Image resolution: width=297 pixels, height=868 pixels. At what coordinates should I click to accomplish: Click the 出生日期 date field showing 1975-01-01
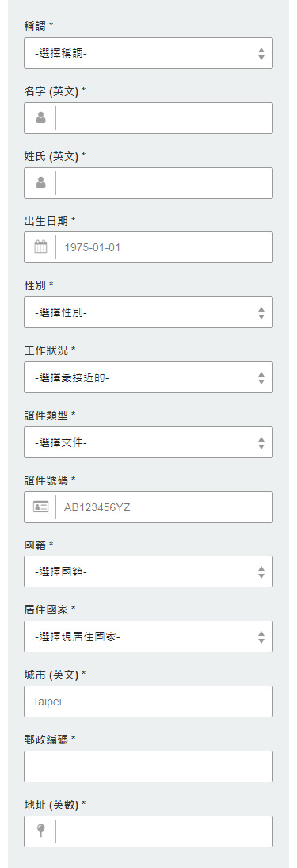(164, 247)
